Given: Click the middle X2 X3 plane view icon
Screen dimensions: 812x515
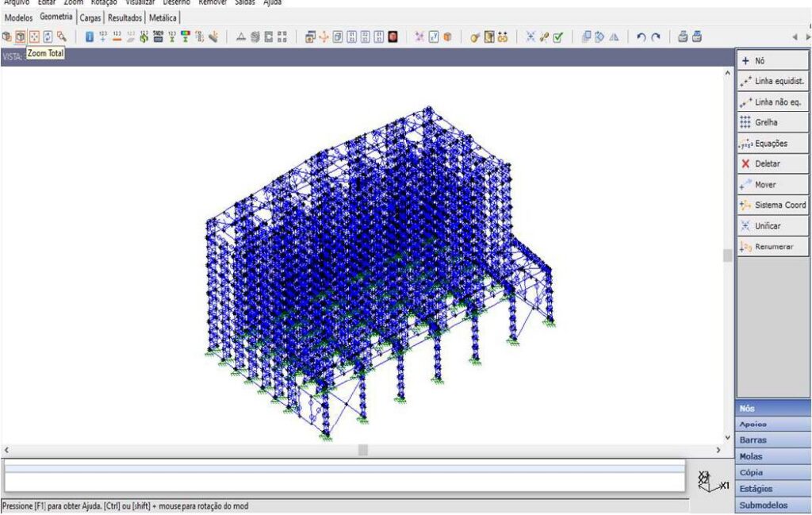Looking at the screenshot, I should [365, 37].
